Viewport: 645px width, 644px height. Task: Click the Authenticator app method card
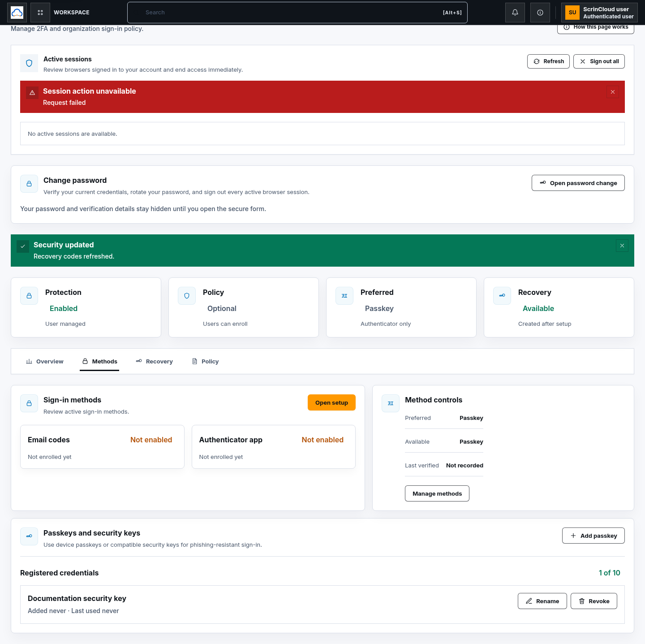pos(274,447)
